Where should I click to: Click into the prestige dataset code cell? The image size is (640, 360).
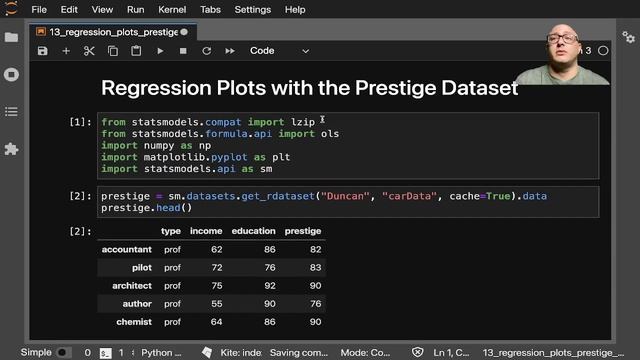pos(348,202)
